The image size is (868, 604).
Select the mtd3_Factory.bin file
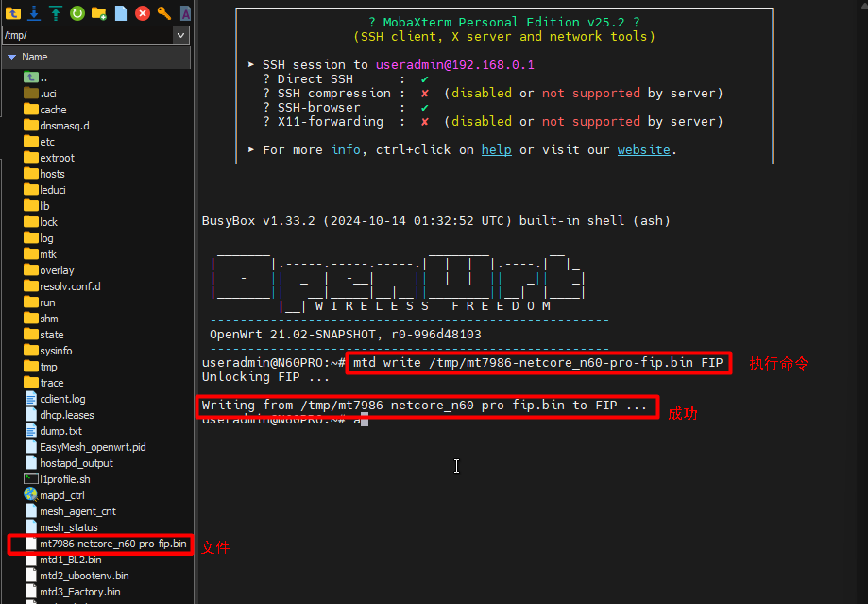coord(79,592)
